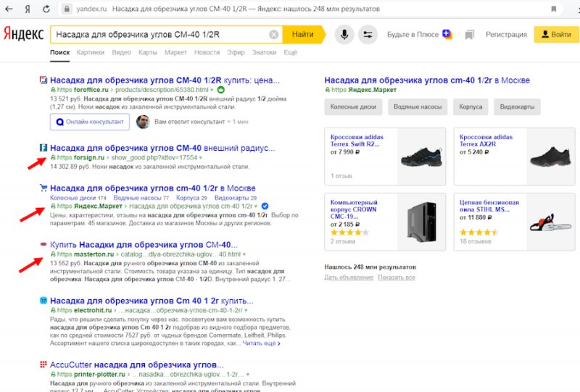
Task: Open the Terrex Swift R2 sneaker image
Action: tap(421, 157)
